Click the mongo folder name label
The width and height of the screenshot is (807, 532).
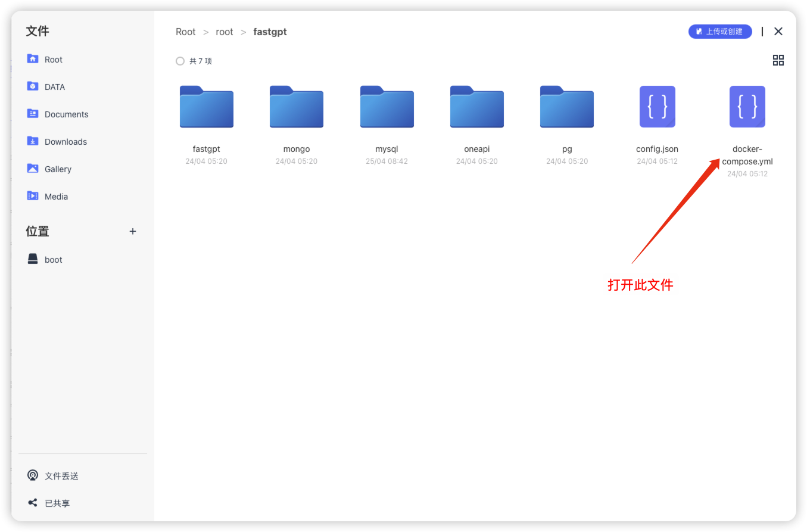pyautogui.click(x=297, y=149)
